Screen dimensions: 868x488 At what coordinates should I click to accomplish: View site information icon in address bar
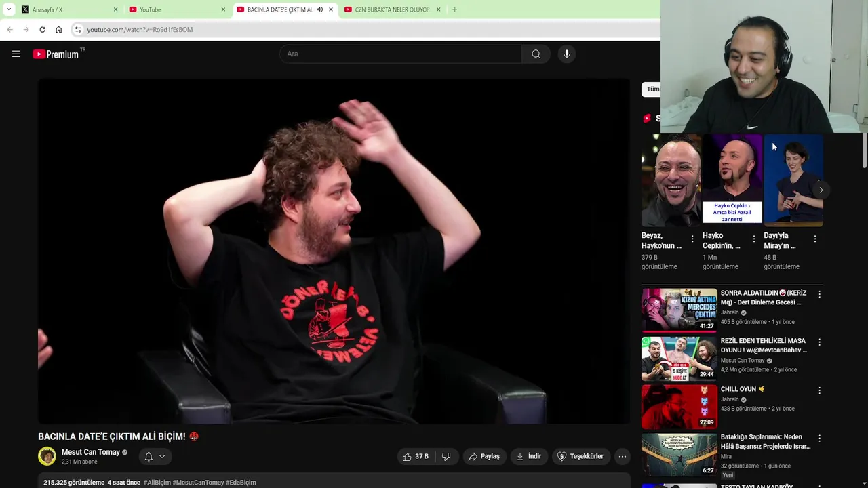point(78,30)
